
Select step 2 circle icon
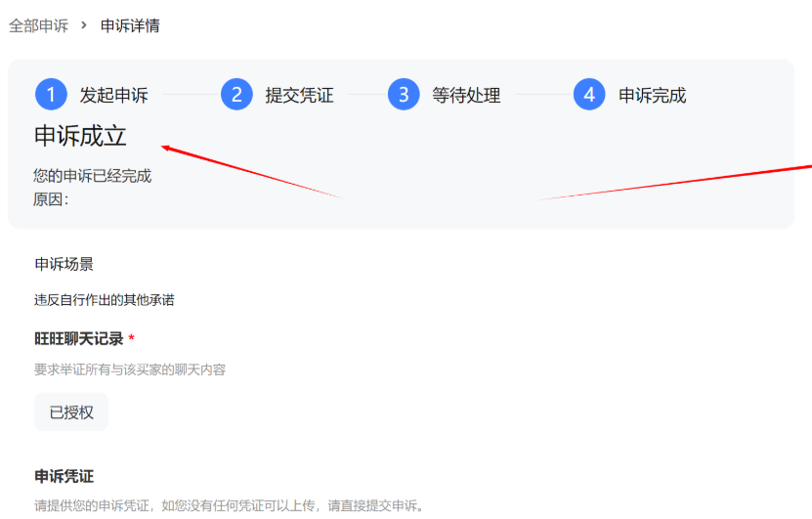(236, 94)
